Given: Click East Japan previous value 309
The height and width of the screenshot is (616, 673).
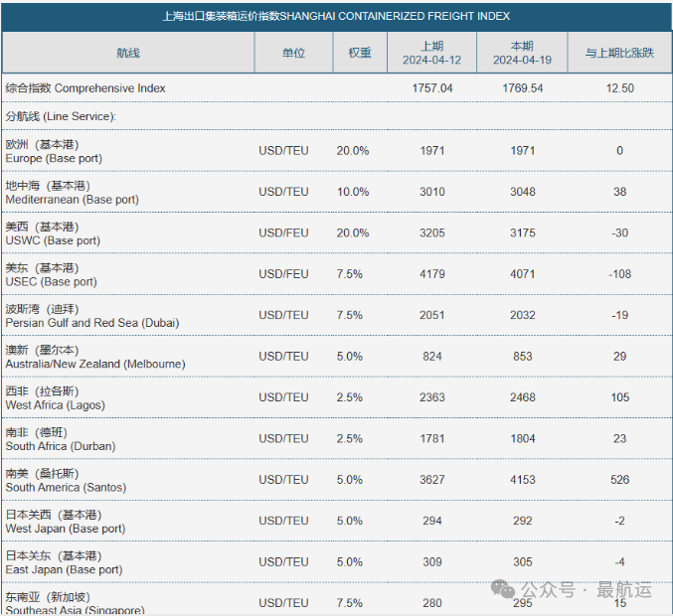Looking at the screenshot, I should (x=432, y=562).
